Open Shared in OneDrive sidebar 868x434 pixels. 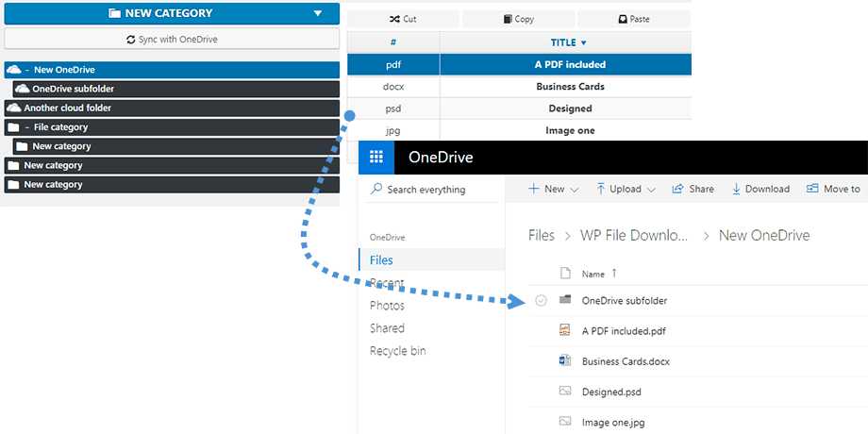pyautogui.click(x=387, y=328)
